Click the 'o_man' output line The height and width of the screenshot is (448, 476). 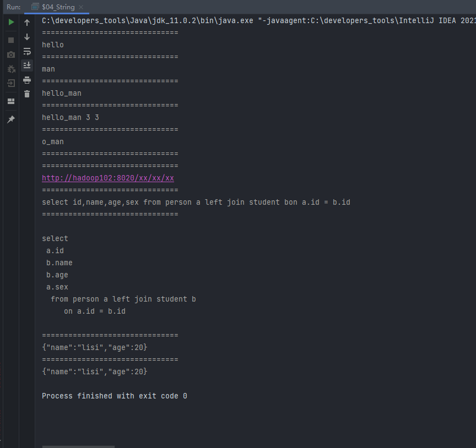point(53,141)
